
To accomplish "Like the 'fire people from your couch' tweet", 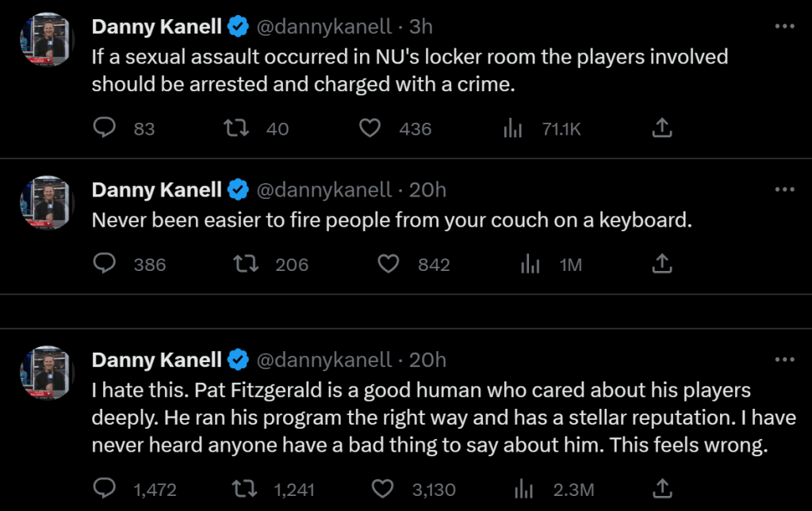I will coord(388,265).
